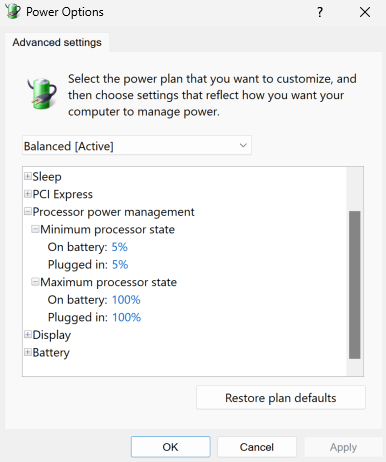Collapse Maximum processor state
This screenshot has height=462, width=386.
(x=35, y=282)
